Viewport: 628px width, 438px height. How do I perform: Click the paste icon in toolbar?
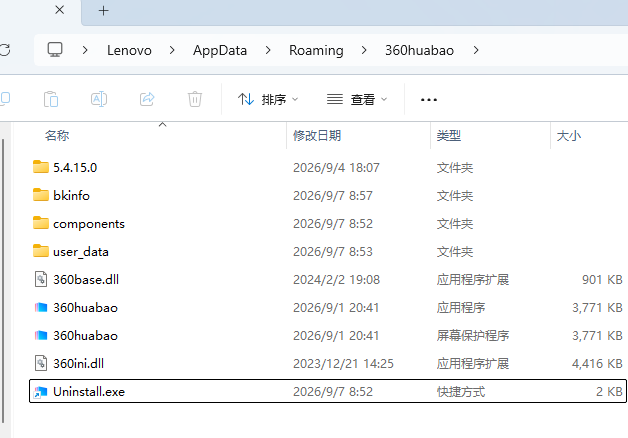pos(51,99)
